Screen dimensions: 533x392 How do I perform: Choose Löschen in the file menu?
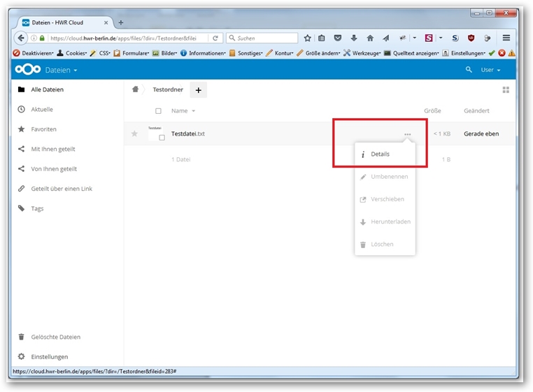click(385, 245)
